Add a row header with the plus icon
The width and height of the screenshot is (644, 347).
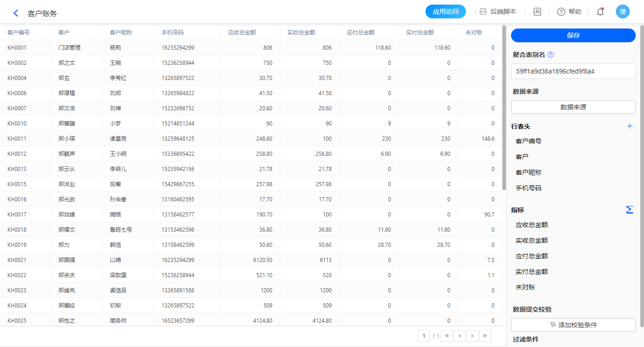(630, 126)
